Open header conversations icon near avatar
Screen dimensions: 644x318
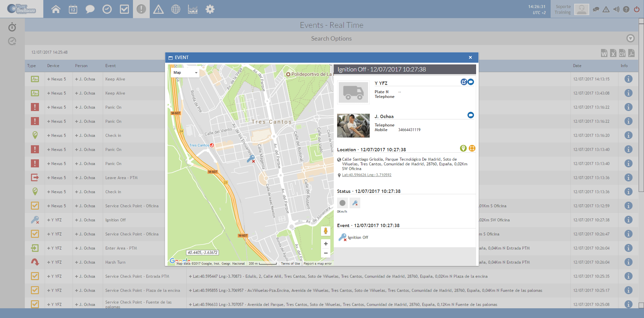click(596, 9)
